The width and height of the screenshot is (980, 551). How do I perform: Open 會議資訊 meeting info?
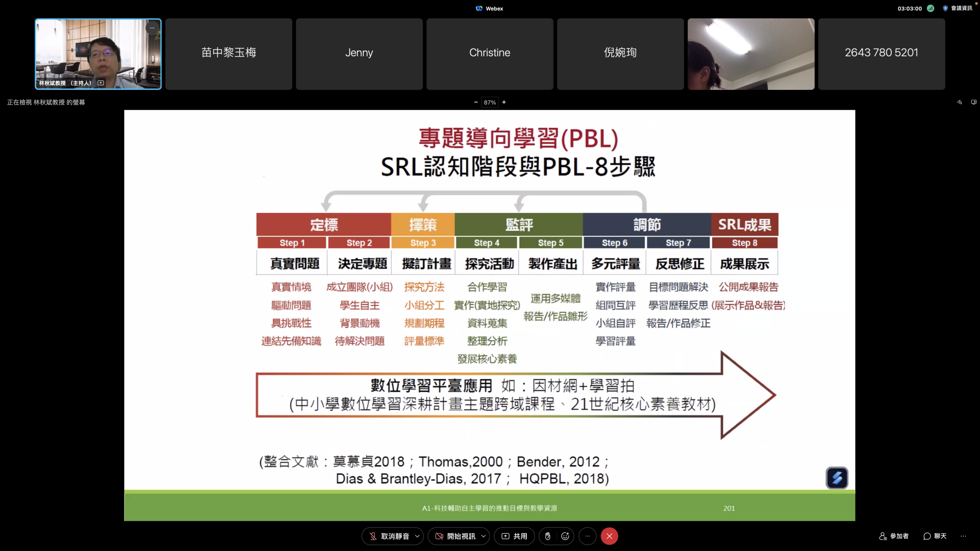click(x=958, y=8)
